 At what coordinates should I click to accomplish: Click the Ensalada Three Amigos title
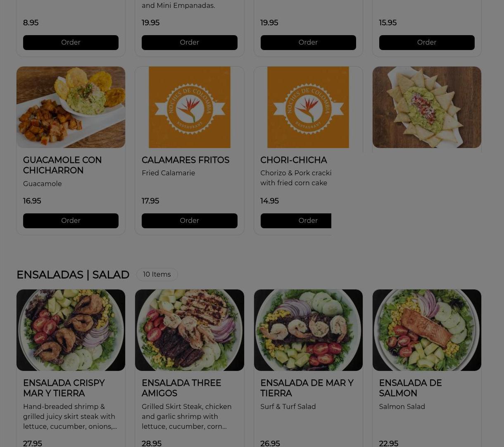click(x=181, y=388)
